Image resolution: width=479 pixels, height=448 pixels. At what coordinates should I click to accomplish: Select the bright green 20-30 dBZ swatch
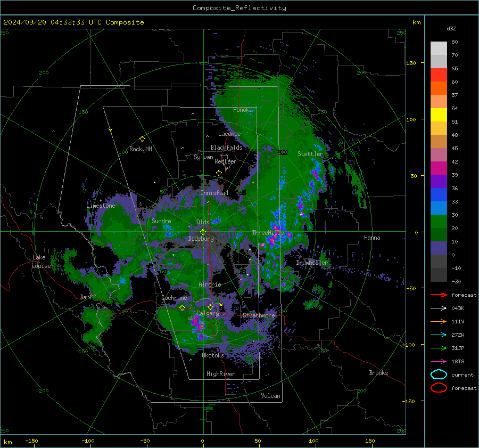click(439, 222)
